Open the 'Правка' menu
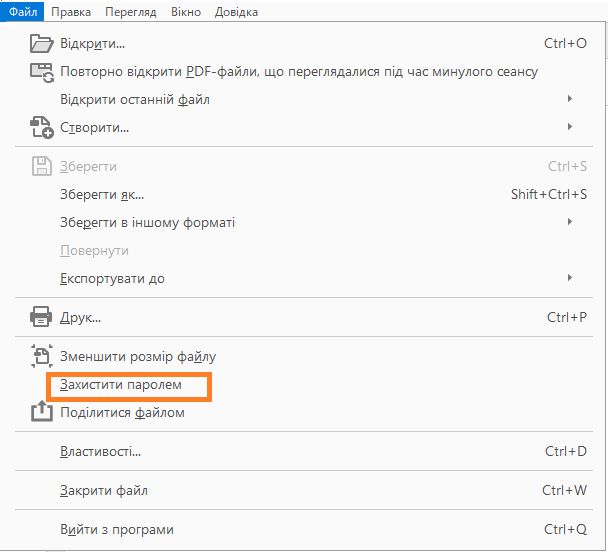The height and width of the screenshot is (552, 608). point(70,12)
